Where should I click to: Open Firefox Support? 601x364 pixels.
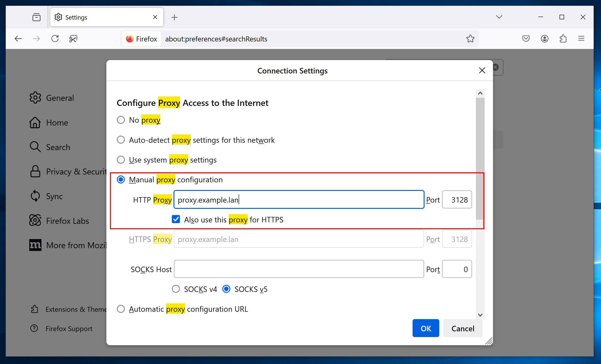coord(69,329)
